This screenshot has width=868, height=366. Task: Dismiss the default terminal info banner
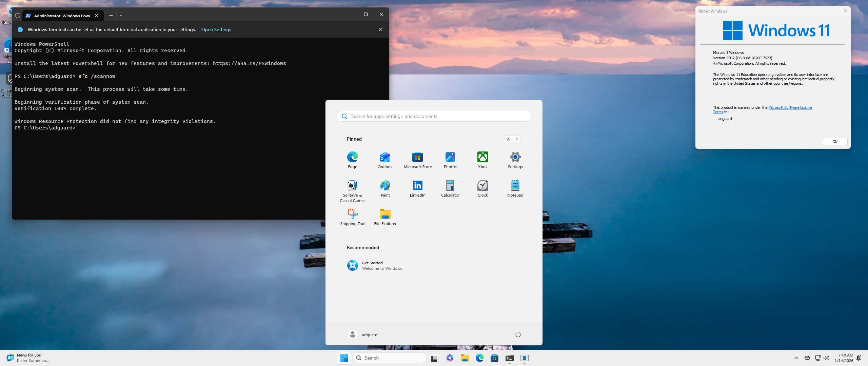click(x=380, y=29)
